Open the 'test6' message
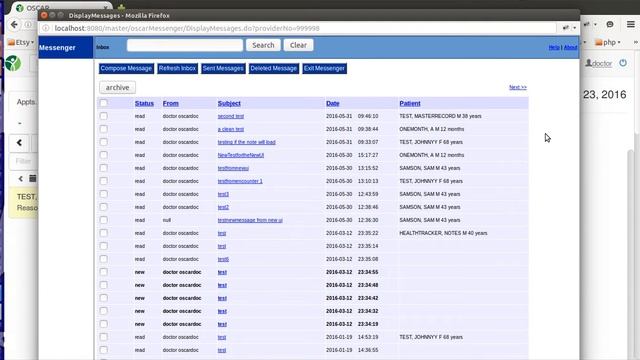Image resolution: width=640 pixels, height=360 pixels. 223,259
